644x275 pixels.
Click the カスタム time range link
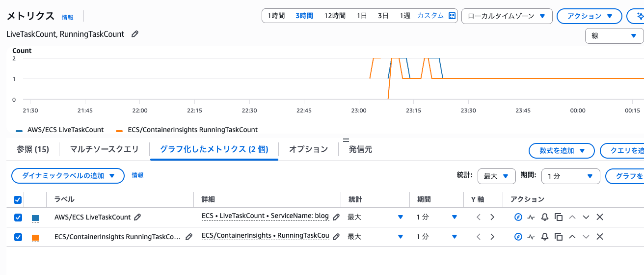[430, 16]
